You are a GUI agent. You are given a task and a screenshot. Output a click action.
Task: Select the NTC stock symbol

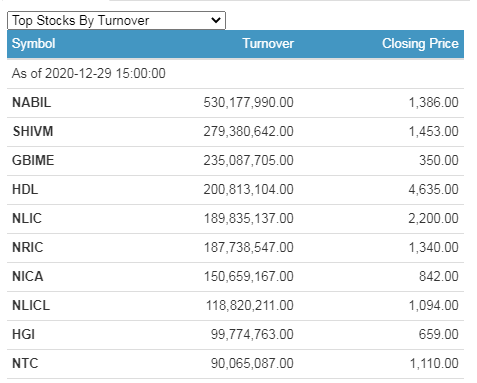point(25,363)
